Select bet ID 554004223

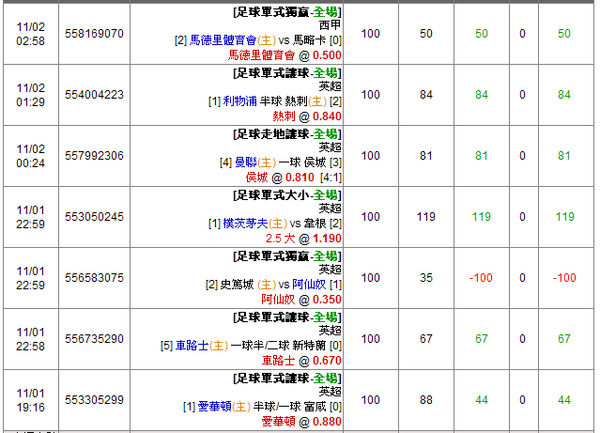[x=94, y=95]
